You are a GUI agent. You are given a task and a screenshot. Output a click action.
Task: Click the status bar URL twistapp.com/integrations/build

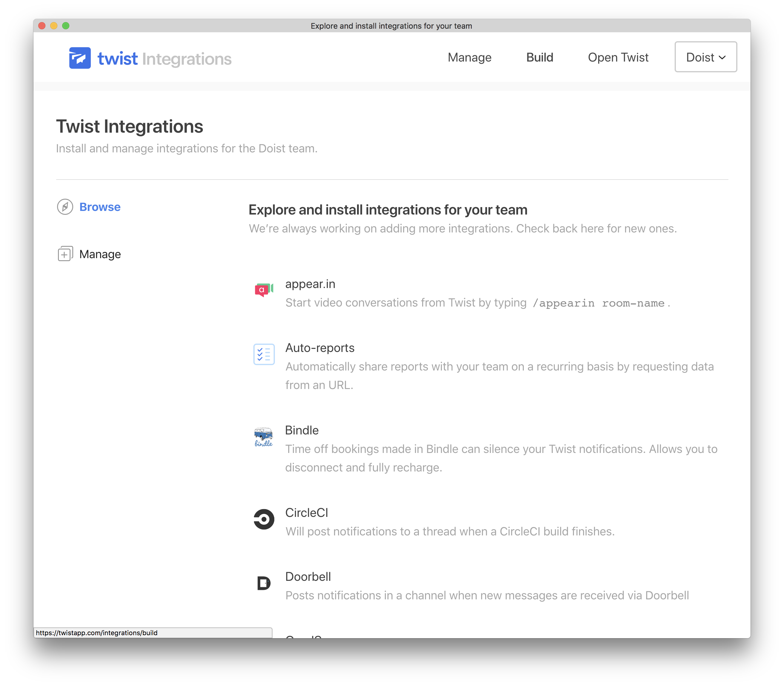(x=97, y=633)
